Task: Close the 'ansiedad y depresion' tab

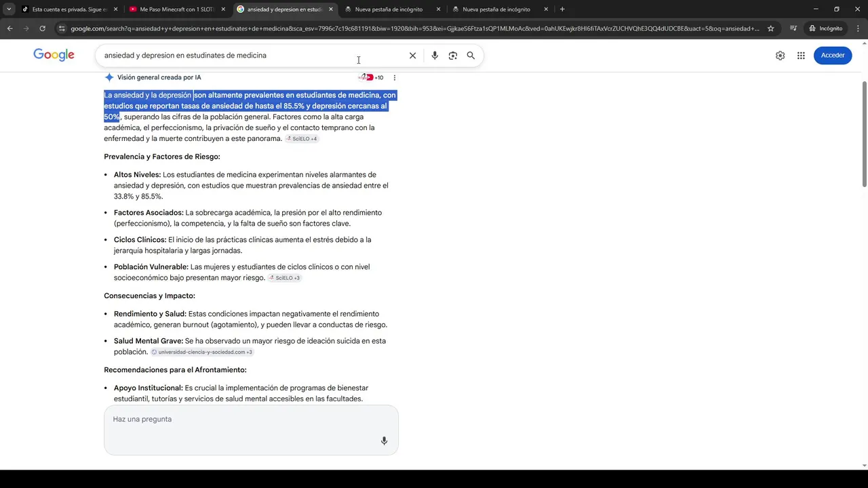Action: pos(331,9)
